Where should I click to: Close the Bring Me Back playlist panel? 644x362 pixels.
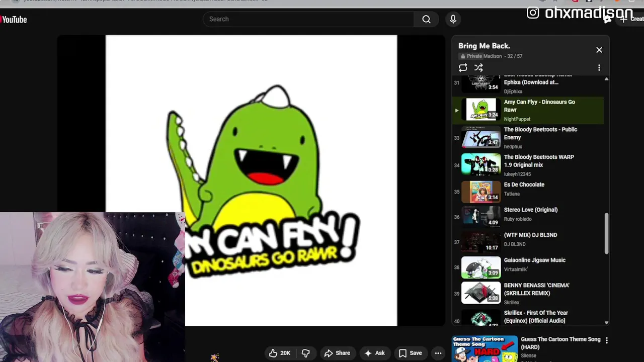(599, 50)
